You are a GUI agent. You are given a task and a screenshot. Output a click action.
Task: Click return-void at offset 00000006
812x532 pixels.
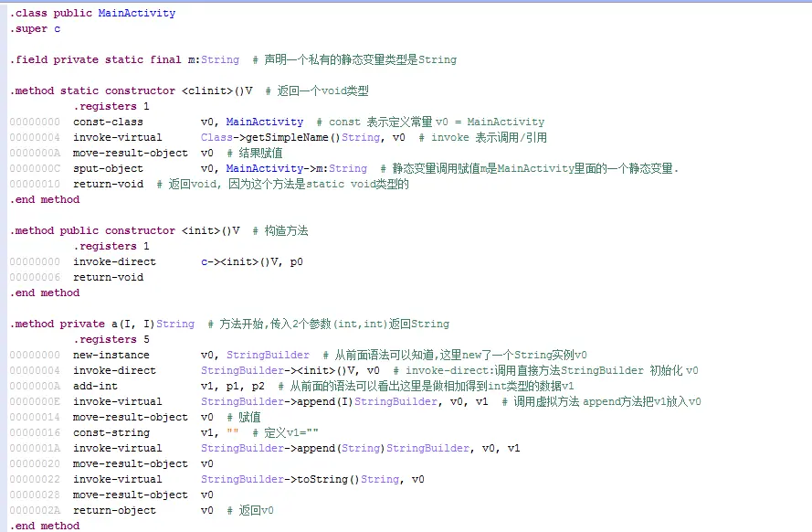click(108, 277)
